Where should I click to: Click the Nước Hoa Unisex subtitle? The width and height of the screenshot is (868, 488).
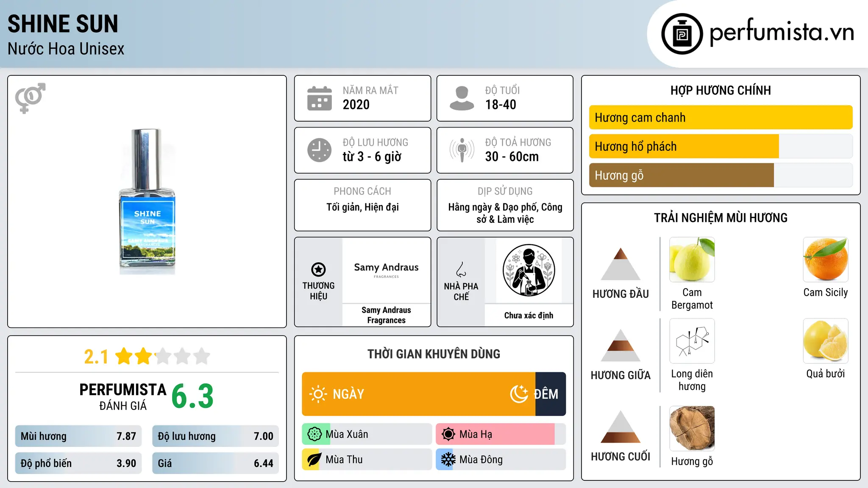66,49
